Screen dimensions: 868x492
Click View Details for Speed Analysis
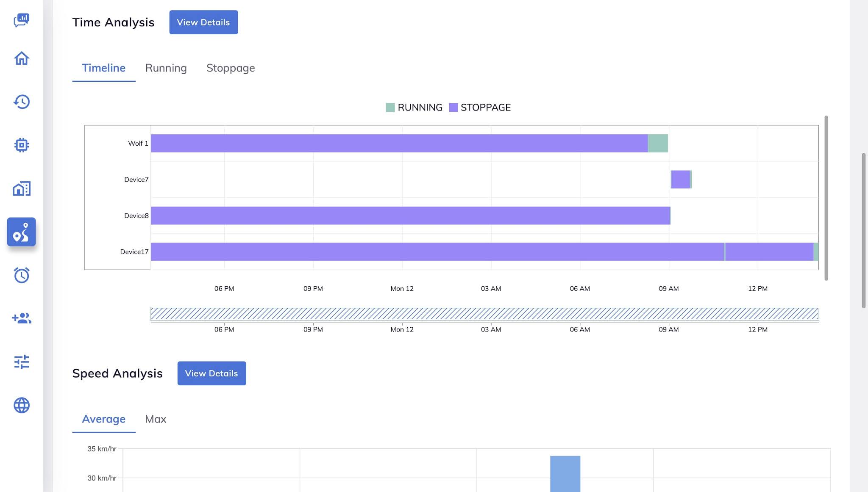click(211, 373)
